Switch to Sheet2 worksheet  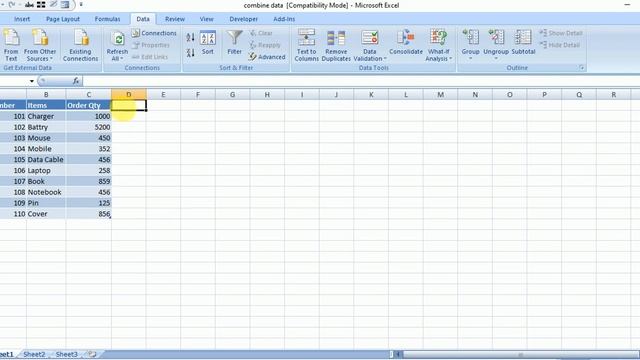click(x=34, y=354)
